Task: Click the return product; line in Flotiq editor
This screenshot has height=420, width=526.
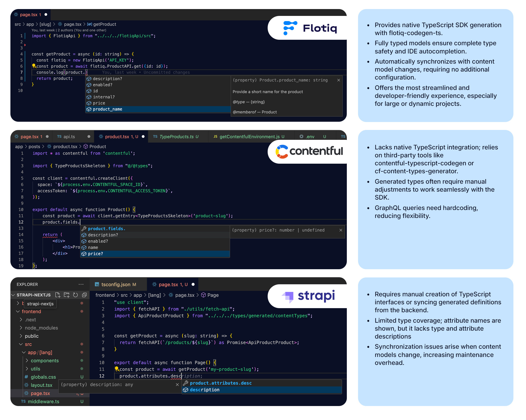Action: pos(55,78)
